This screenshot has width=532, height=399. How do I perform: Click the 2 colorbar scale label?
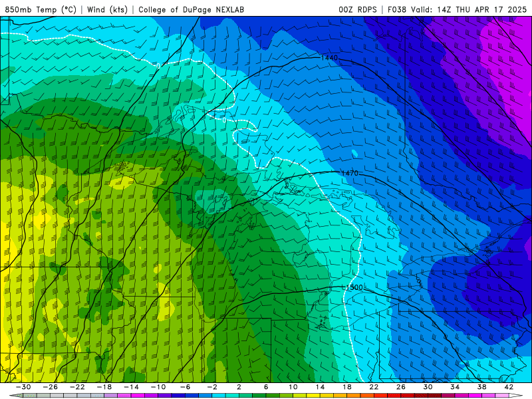tap(239, 387)
